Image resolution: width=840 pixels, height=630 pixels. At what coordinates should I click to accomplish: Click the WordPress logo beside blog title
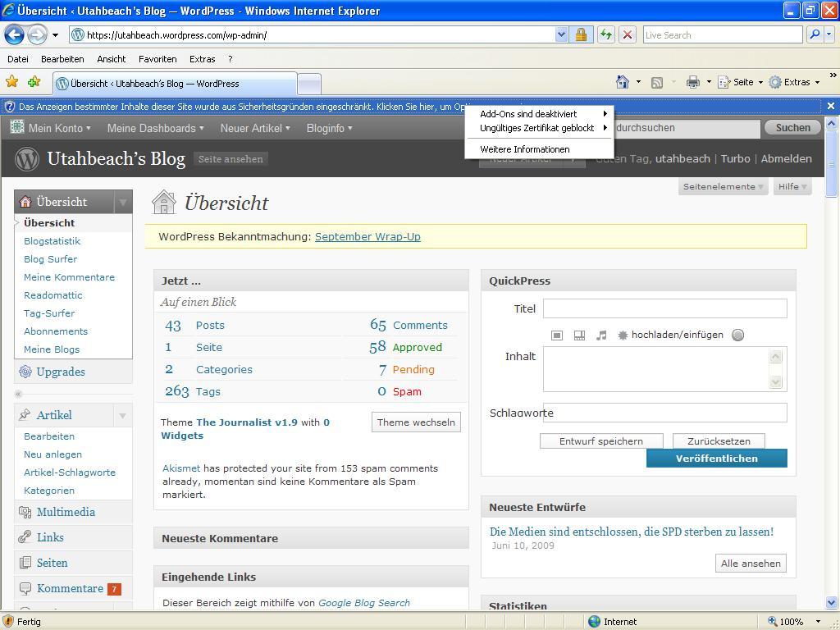point(27,159)
